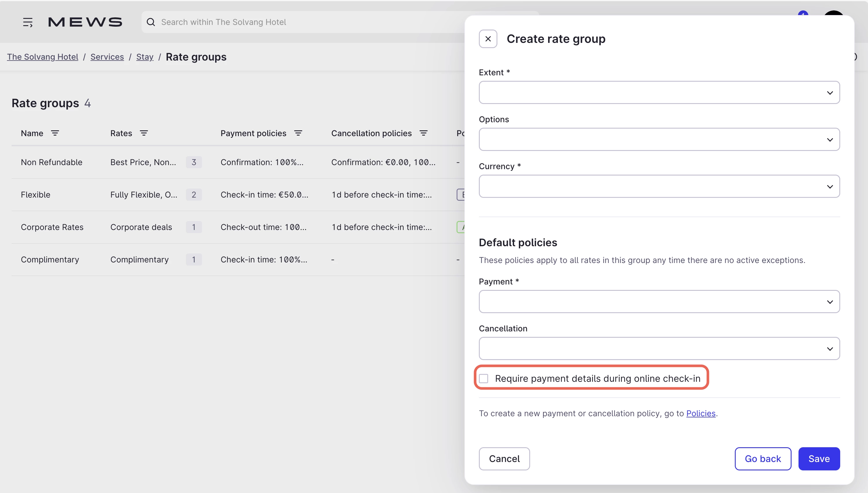
Task: Click the search magnifier icon
Action: tap(151, 22)
